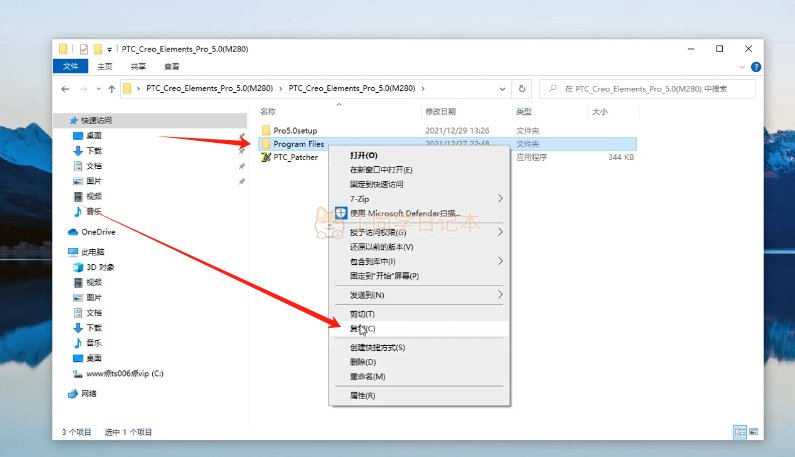Expand the 包含到库中(I) submenu

(419, 262)
